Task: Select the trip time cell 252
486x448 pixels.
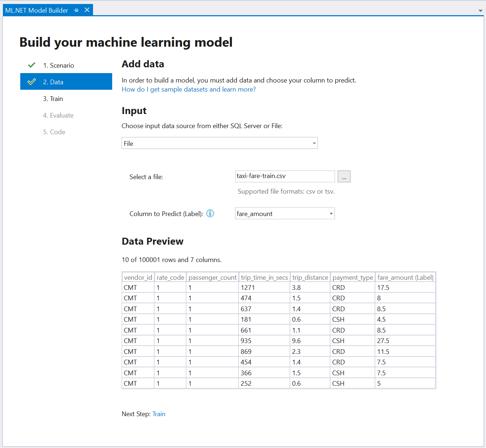Action: (264, 384)
